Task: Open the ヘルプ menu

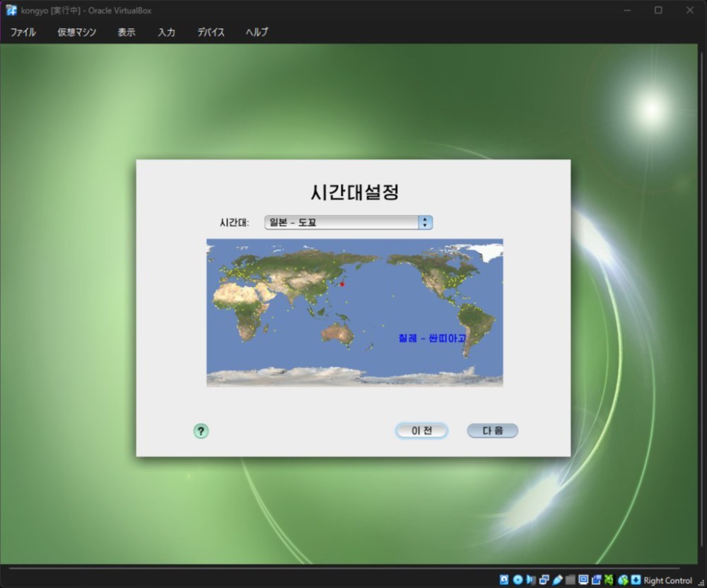Action: coord(257,32)
